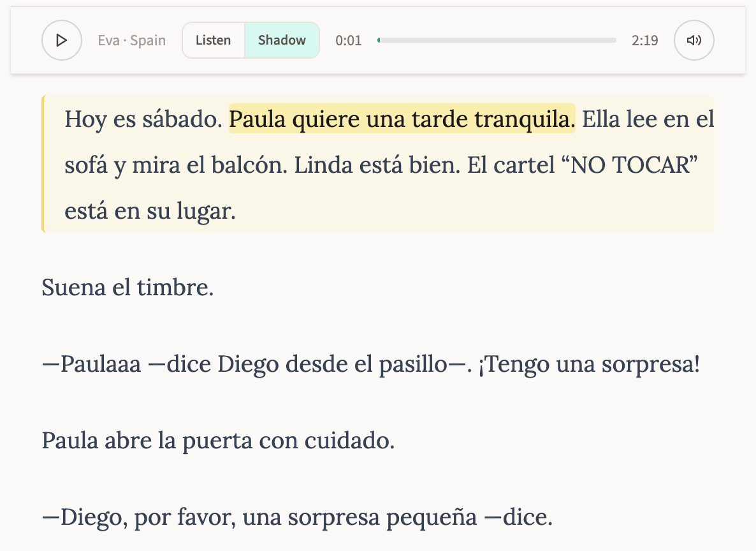Viewport: 756px width, 551px height.
Task: Jump to the line "Suena el timbre."
Action: pyautogui.click(x=127, y=288)
